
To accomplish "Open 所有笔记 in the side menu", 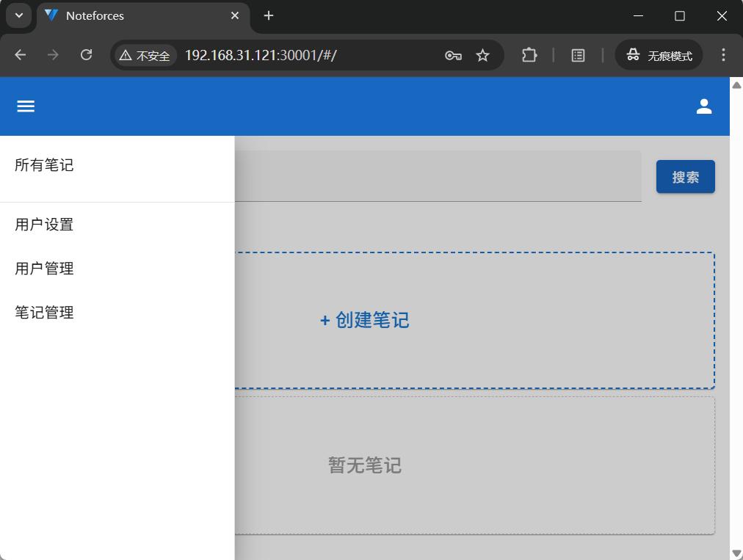I will (117, 165).
